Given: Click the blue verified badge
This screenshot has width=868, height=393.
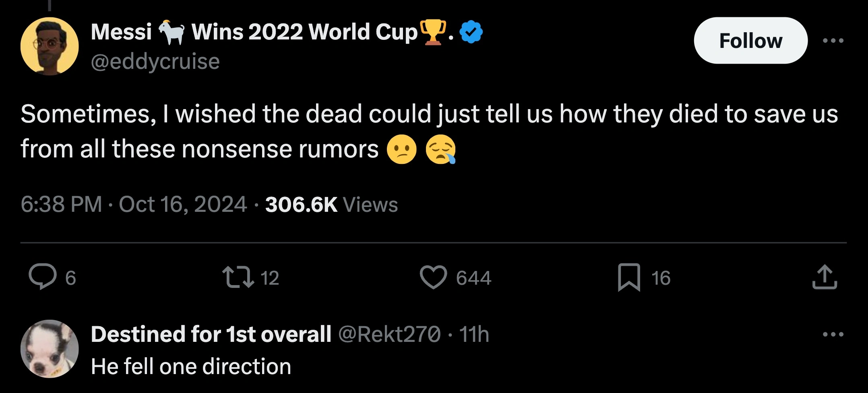Looking at the screenshot, I should [x=471, y=32].
